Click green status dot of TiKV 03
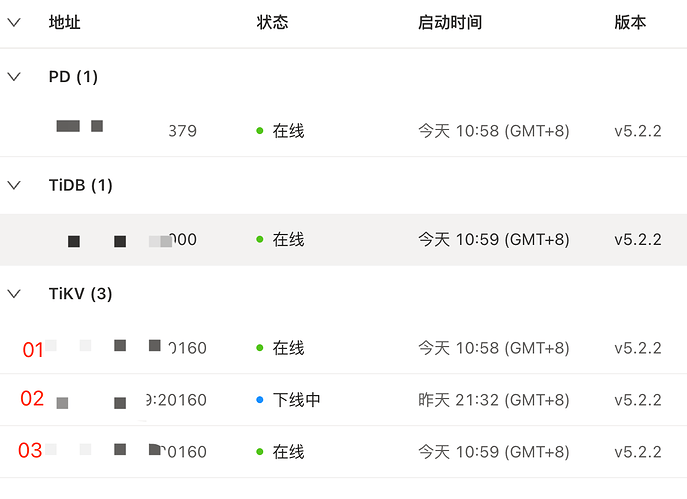 [260, 453]
